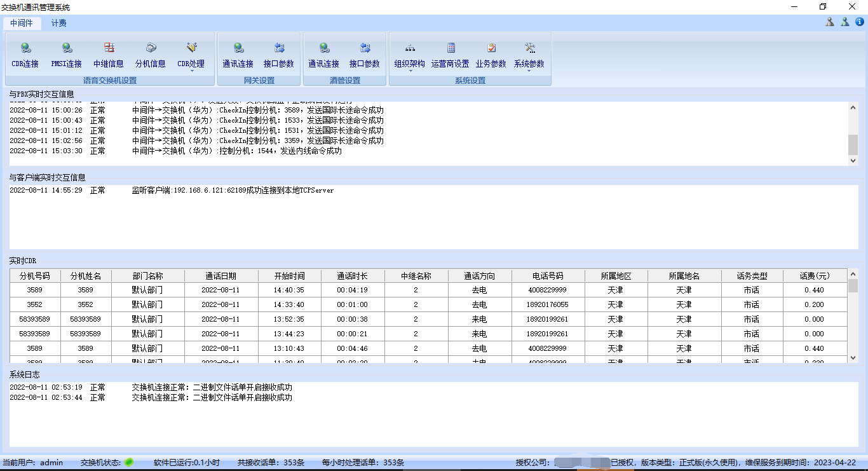The image size is (868, 471).
Task: Click the down arrow of the 实时CDR scrollbar
Action: pyautogui.click(x=853, y=358)
